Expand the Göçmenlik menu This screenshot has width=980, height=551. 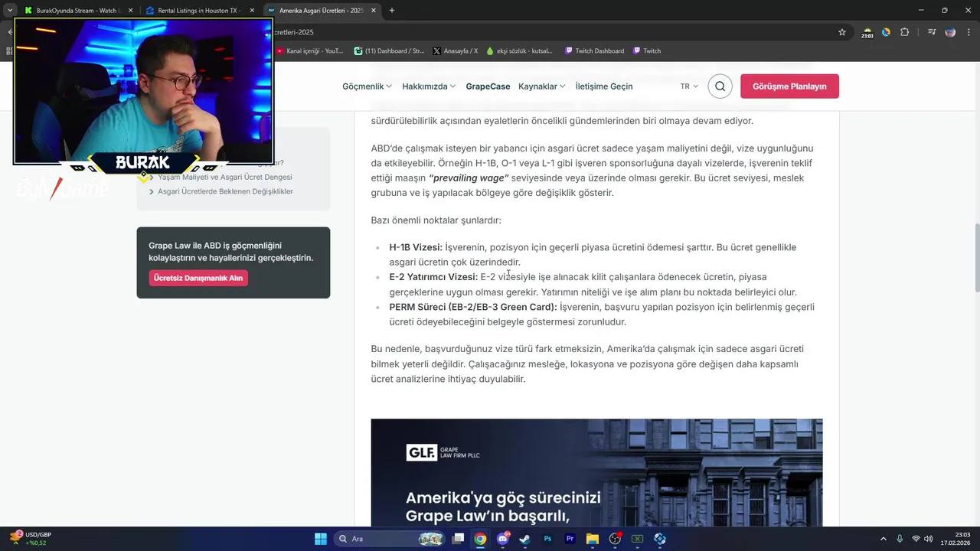367,86
